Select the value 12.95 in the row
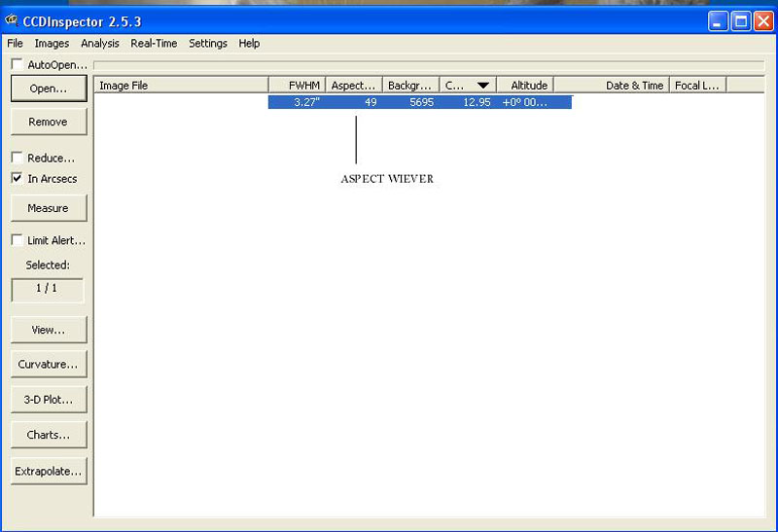Image resolution: width=778 pixels, height=532 pixels. click(x=477, y=102)
